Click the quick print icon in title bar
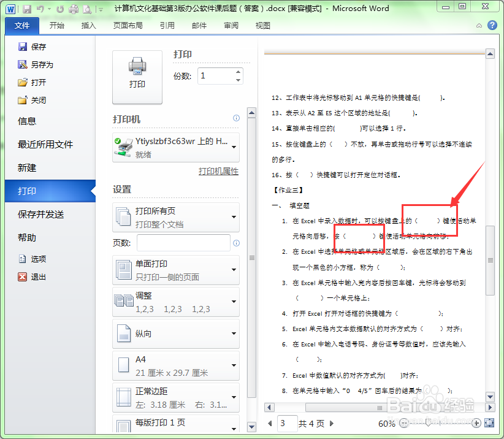This screenshot has width=504, height=439. tap(74, 9)
